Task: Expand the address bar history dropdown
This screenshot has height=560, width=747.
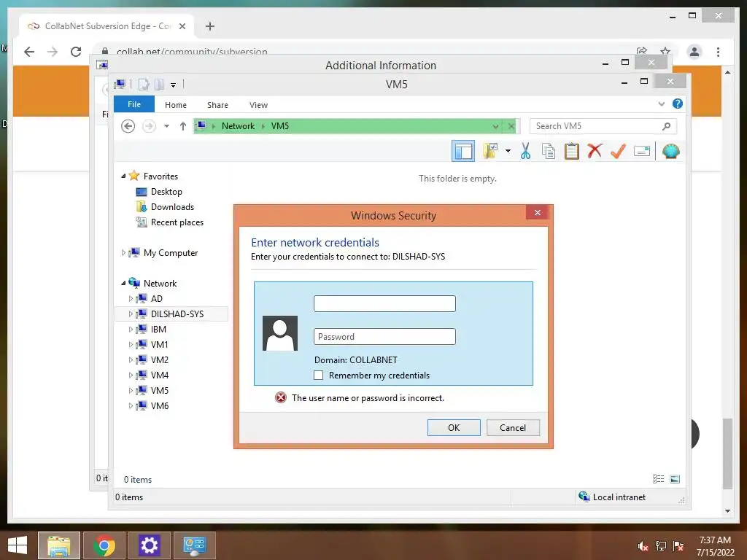Action: tap(495, 126)
